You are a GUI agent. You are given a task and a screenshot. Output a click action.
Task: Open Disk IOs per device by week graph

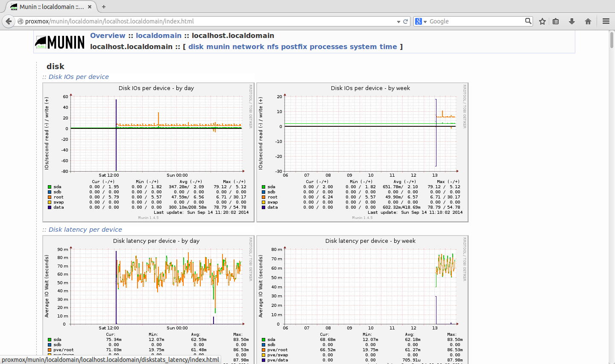coord(363,152)
